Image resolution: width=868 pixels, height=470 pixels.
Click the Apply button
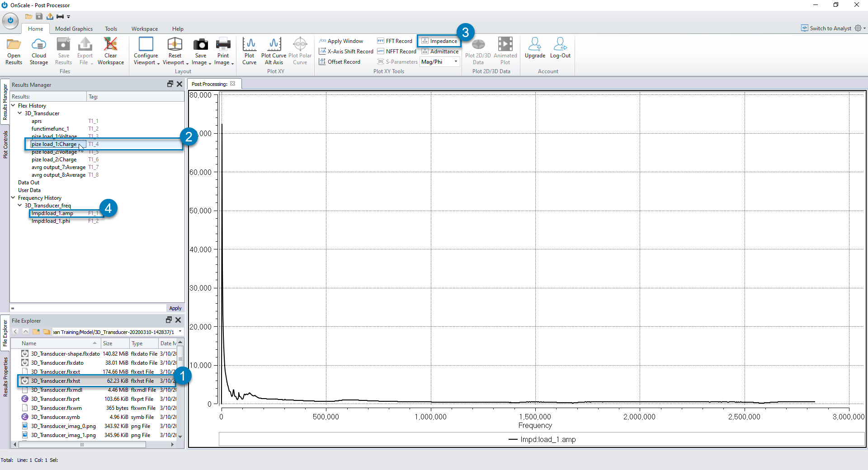[175, 308]
